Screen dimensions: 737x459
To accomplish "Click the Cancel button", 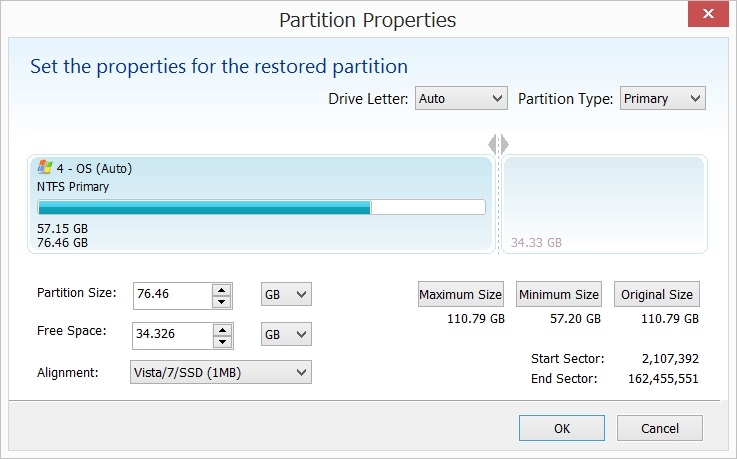I will pyautogui.click(x=659, y=428).
